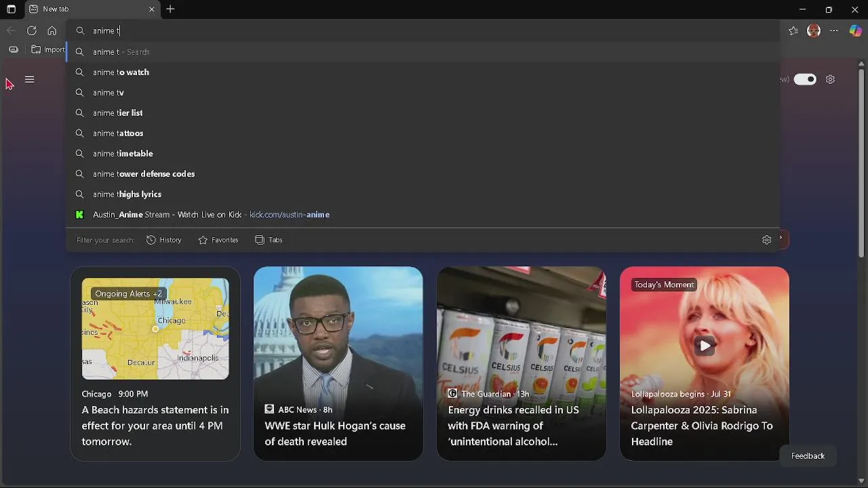Open the favorites bar first icon

14,49
